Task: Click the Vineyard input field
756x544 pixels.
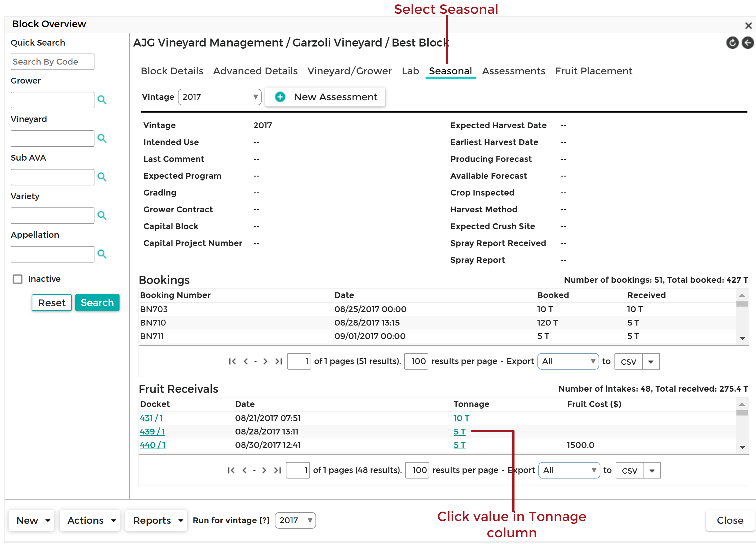Action: tap(52, 138)
